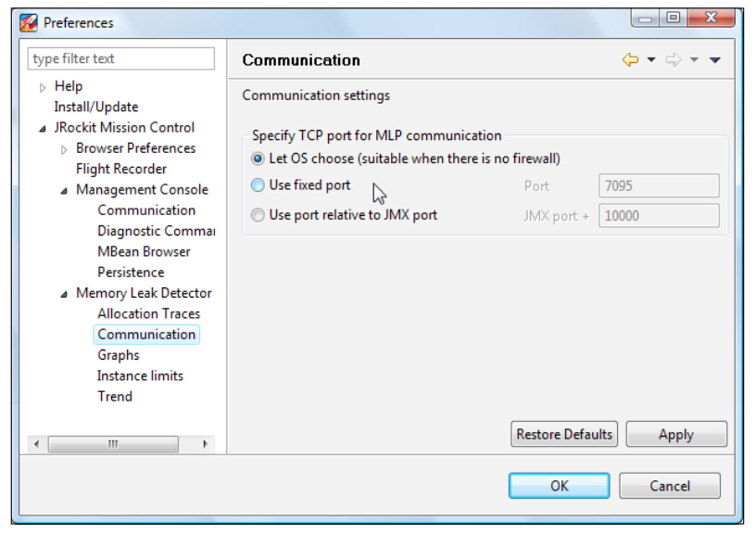Image resolution: width=756 pixels, height=534 pixels.
Task: Click the tree's horizontal scrollbar thumb
Action: [112, 444]
